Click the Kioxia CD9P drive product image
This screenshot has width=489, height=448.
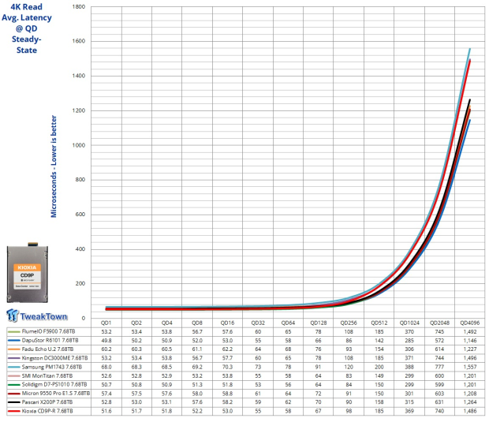pyautogui.click(x=28, y=273)
